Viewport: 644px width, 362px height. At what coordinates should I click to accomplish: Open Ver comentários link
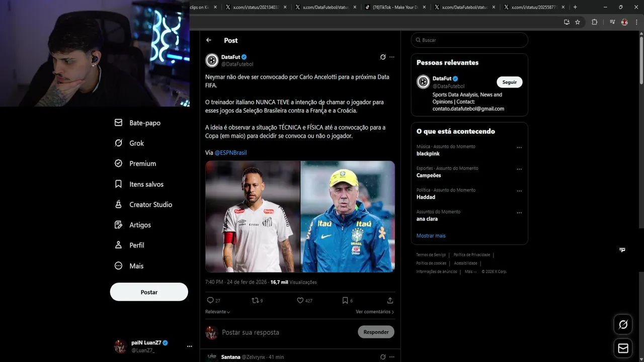375,312
